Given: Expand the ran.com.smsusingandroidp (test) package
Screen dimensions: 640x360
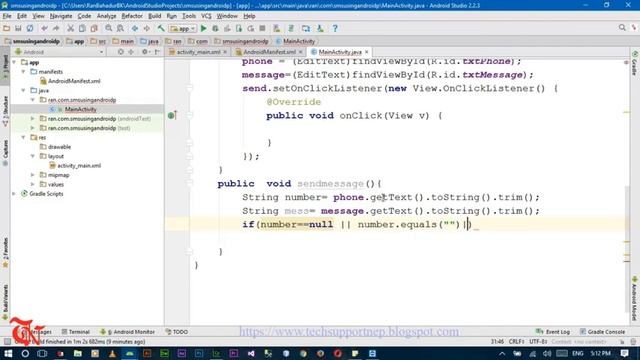Looking at the screenshot, I should point(33,128).
